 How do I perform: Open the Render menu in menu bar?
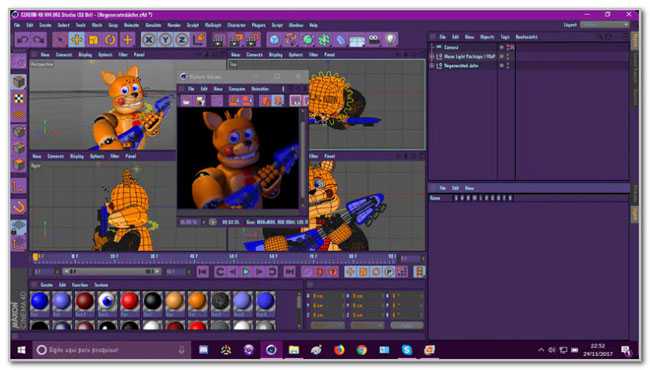click(x=174, y=25)
